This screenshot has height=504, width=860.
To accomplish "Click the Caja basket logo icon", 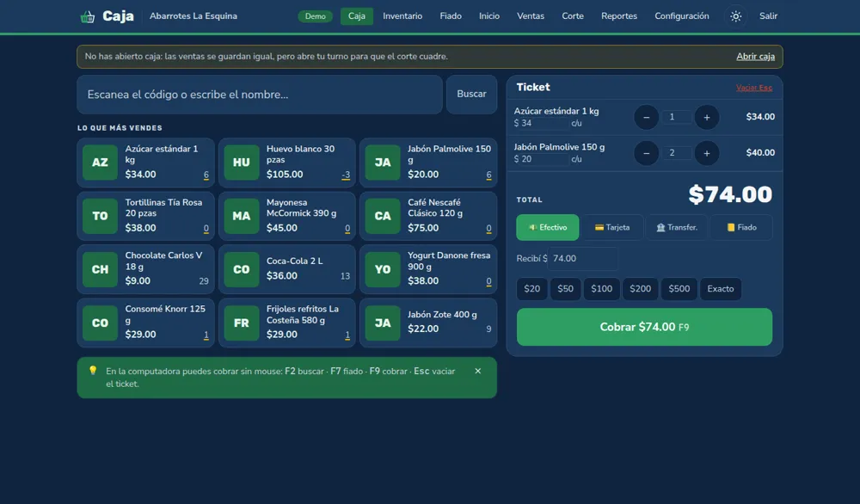I will 87,16.
